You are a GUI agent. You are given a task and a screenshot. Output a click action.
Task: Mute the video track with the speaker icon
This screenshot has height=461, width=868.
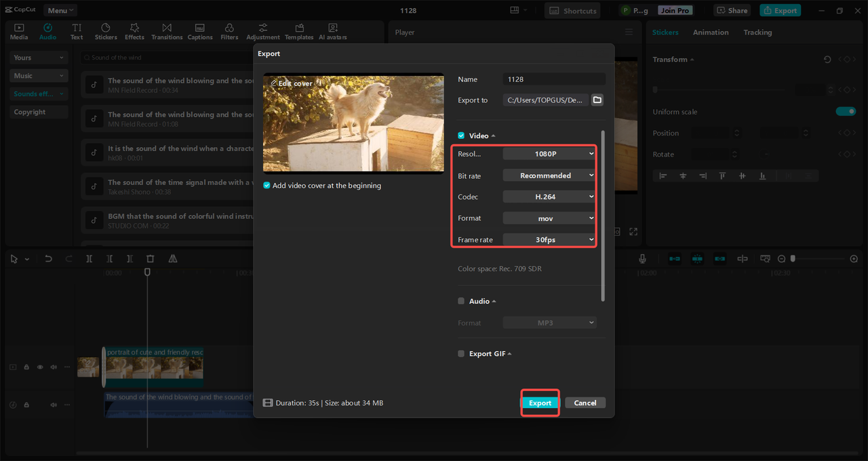54,367
